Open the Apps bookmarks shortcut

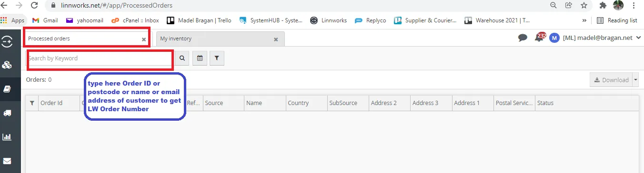[x=12, y=20]
